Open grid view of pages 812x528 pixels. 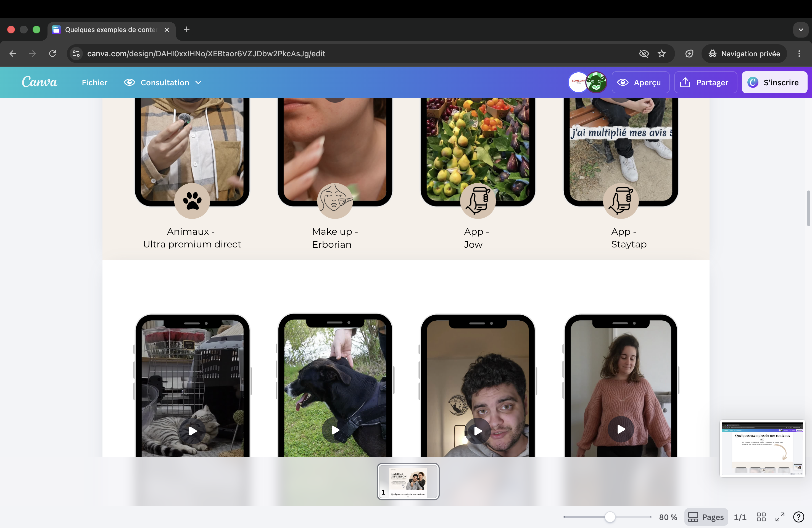(761, 517)
